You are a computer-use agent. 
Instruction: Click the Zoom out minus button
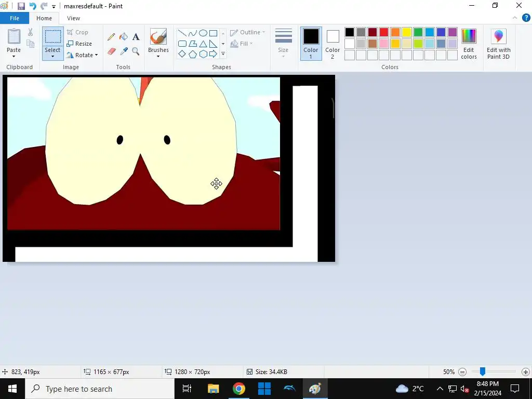point(462,372)
